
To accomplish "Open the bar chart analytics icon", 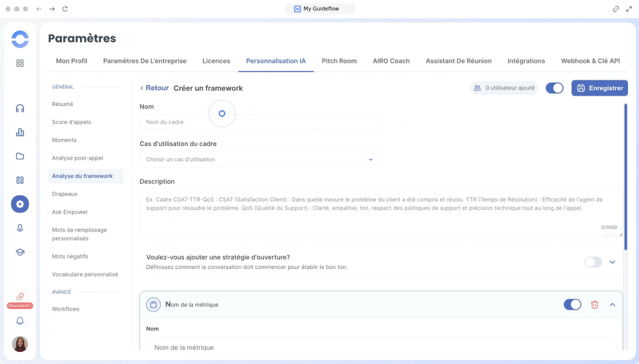I will coord(20,132).
